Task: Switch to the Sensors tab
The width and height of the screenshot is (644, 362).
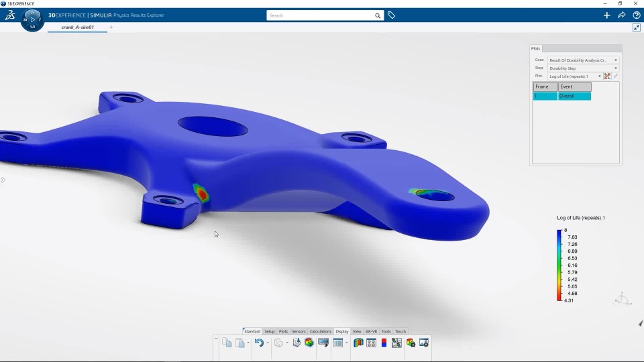Action: click(x=299, y=331)
